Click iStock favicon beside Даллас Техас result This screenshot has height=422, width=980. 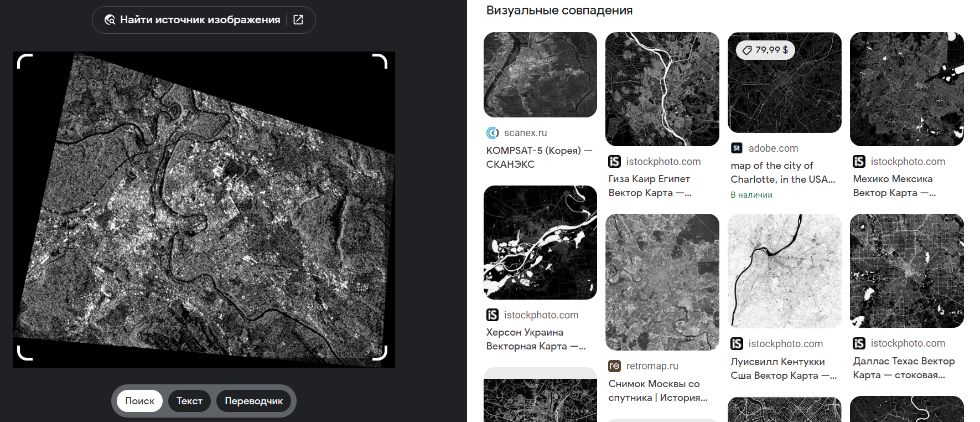click(x=859, y=343)
